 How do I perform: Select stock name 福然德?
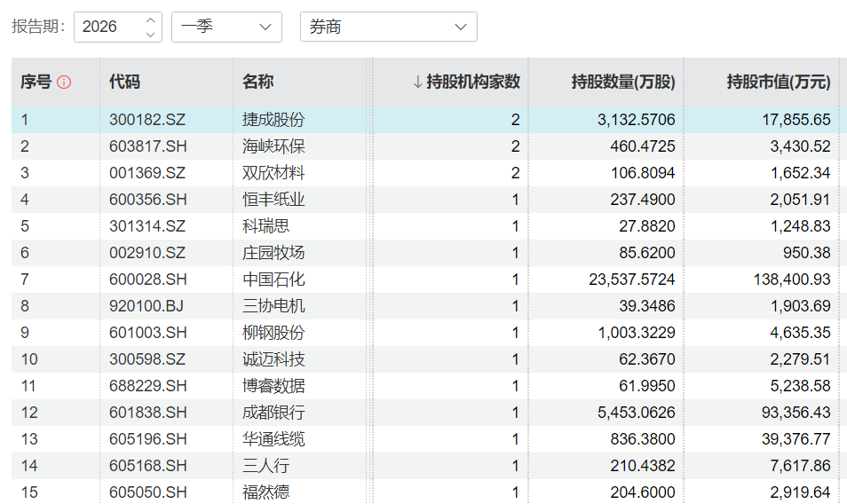point(265,492)
